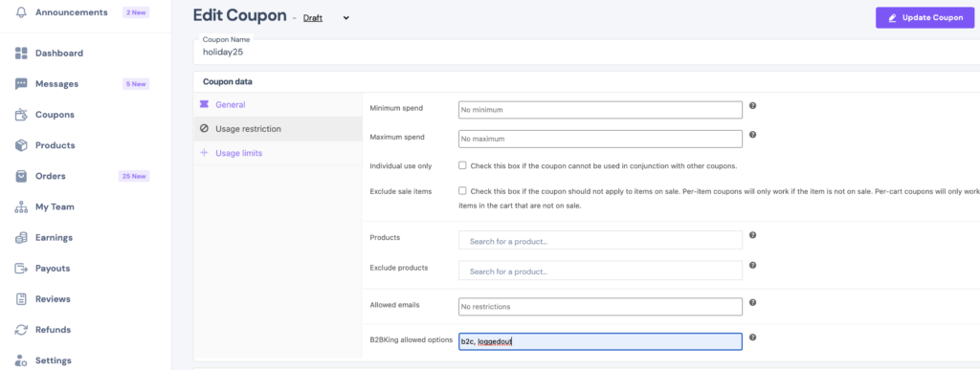Click the Update Coupon button

click(925, 17)
